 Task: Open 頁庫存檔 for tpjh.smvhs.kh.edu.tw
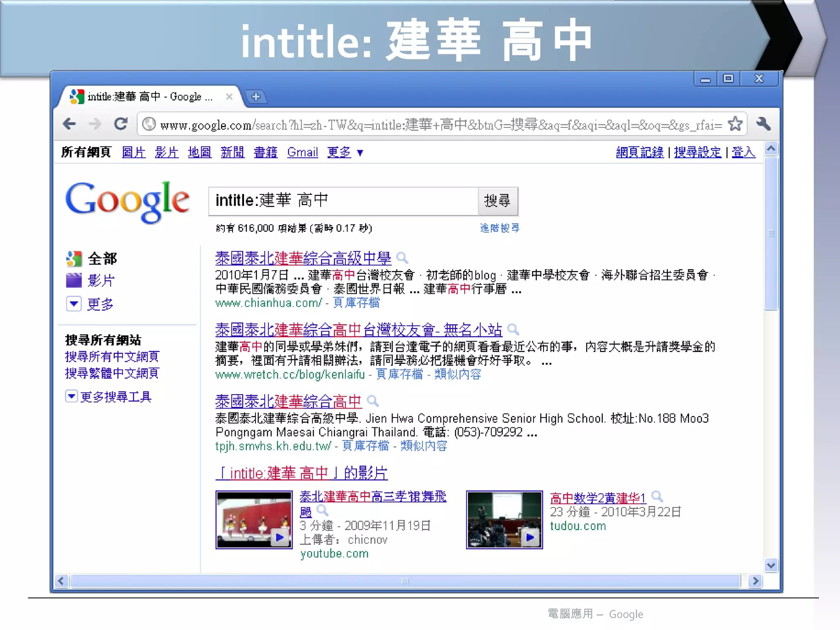(x=365, y=446)
